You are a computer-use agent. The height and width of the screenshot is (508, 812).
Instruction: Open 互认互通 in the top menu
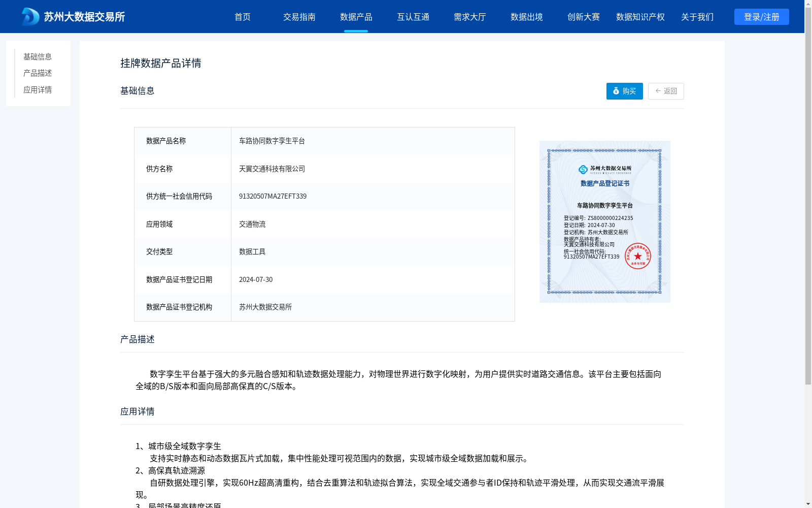(x=413, y=17)
